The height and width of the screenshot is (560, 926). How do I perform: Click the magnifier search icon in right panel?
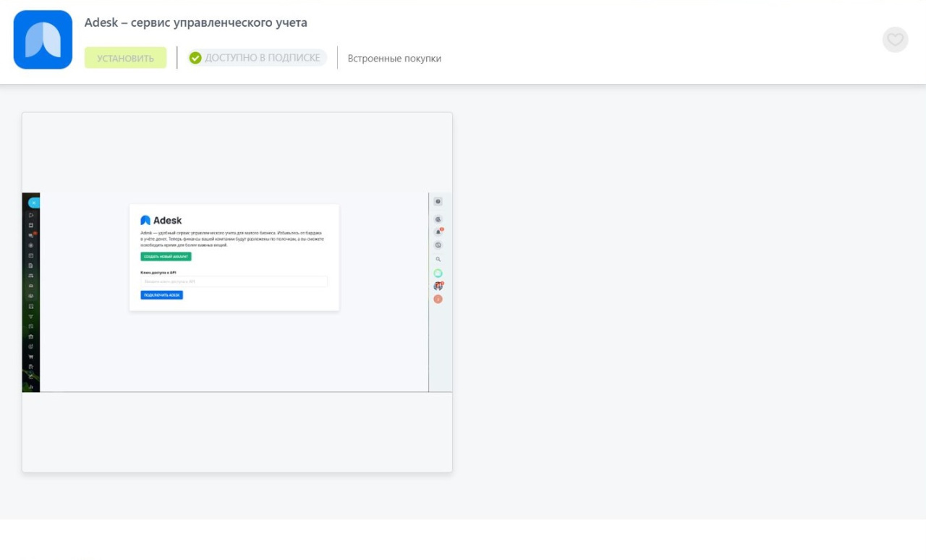click(x=438, y=259)
